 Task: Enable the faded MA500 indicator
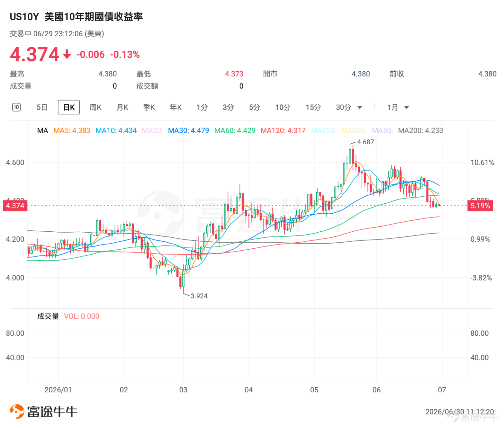pyautogui.click(x=354, y=130)
